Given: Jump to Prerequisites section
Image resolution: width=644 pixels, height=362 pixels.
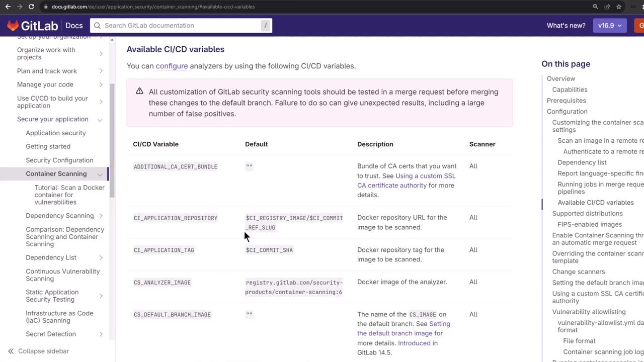Looking at the screenshot, I should 567,101.
